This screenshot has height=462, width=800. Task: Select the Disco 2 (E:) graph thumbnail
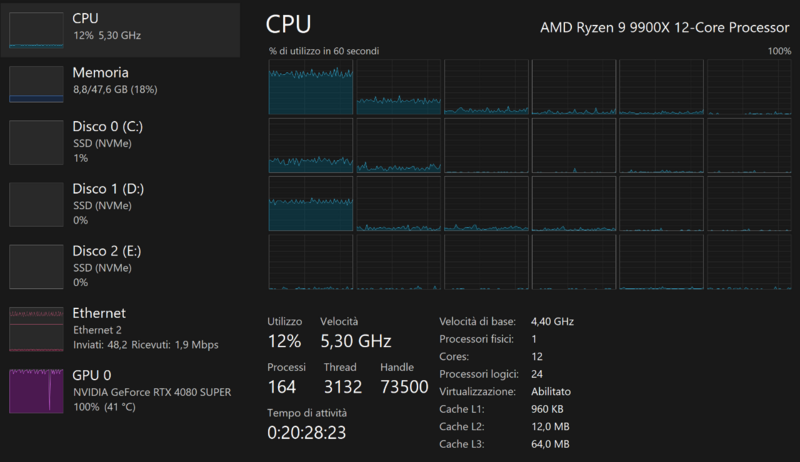tap(35, 267)
